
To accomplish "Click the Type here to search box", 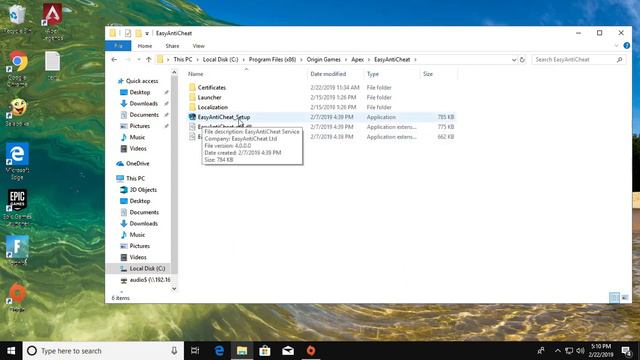I will pos(104,351).
